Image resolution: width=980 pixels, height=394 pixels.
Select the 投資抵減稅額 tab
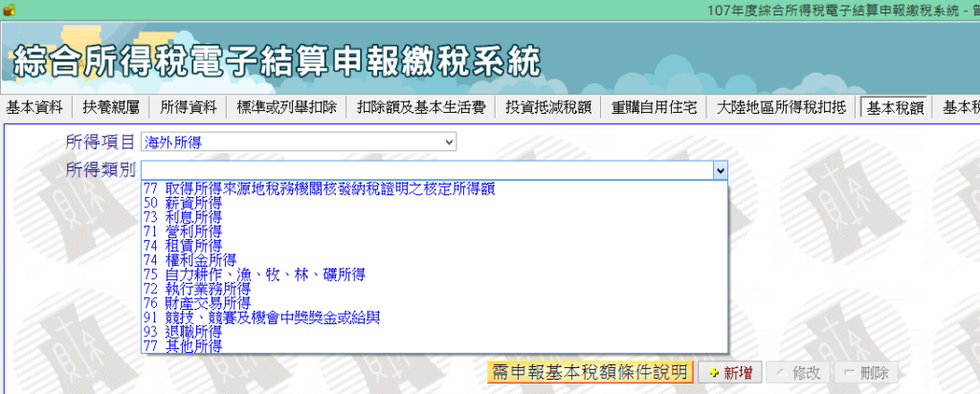(x=549, y=107)
